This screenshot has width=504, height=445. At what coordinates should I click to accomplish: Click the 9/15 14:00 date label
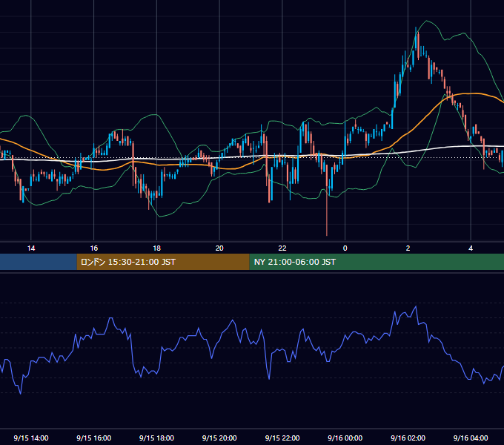[x=31, y=438]
